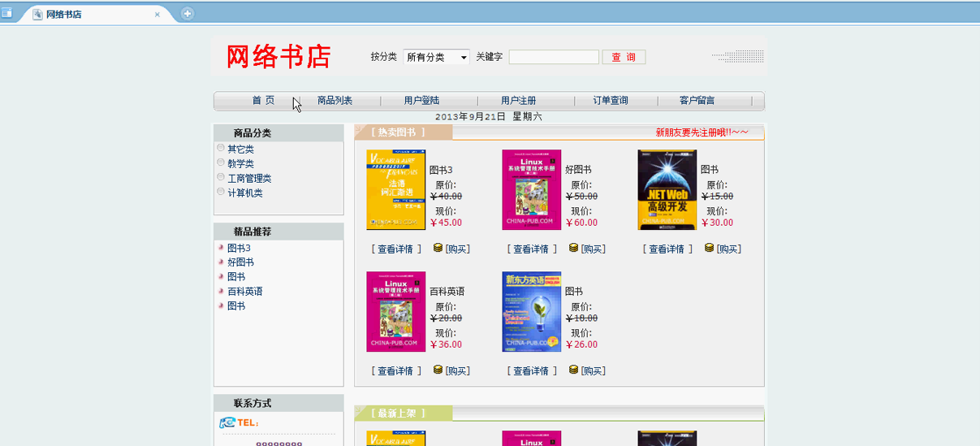Image resolution: width=980 pixels, height=446 pixels.
Task: Click the 查询 search button
Action: (x=624, y=57)
